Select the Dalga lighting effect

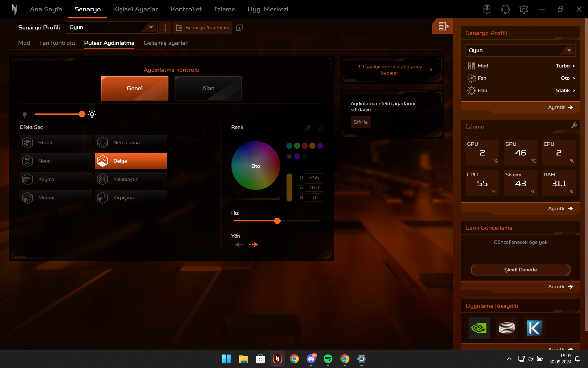(x=131, y=161)
